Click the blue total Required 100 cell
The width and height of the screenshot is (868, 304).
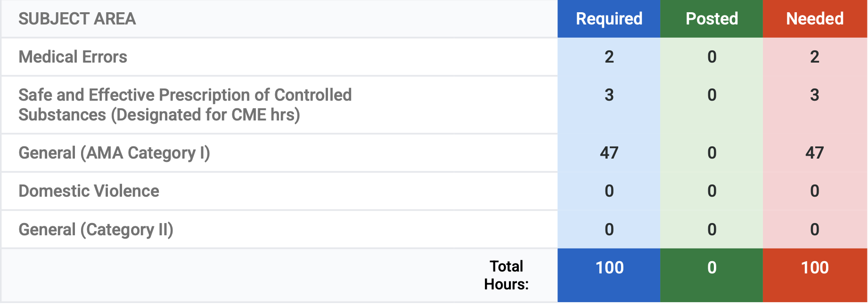click(x=609, y=268)
